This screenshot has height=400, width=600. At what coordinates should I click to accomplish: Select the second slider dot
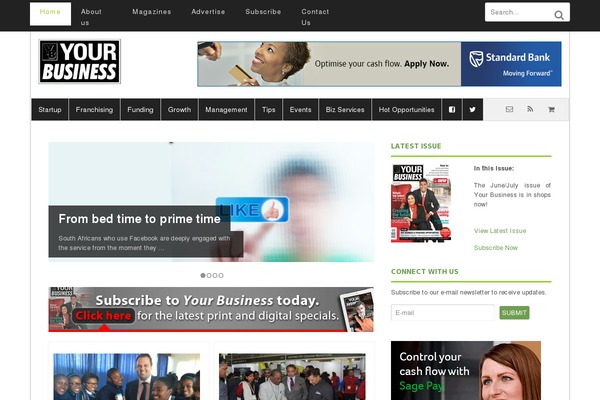pyautogui.click(x=209, y=275)
